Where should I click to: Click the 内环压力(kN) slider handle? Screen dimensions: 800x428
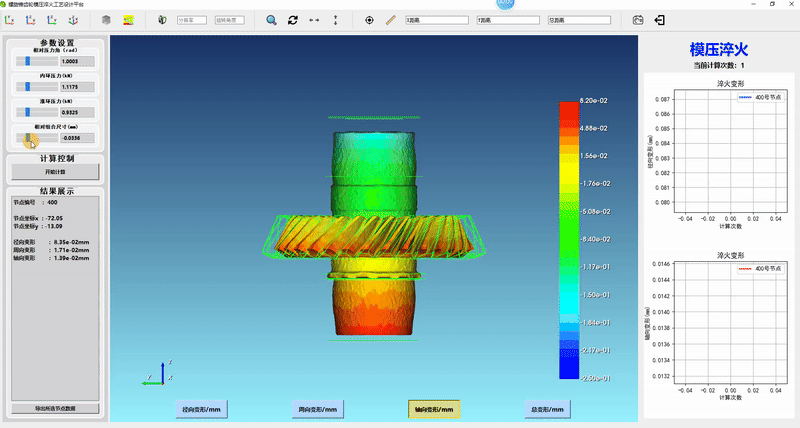(x=27, y=87)
